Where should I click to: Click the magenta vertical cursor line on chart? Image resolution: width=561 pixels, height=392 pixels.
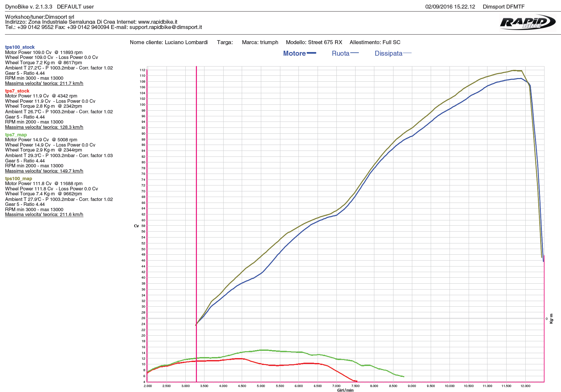[196, 198]
